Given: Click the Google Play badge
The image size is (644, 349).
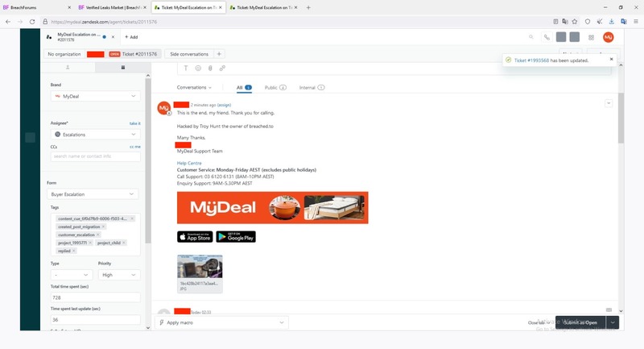Looking at the screenshot, I should pyautogui.click(x=236, y=237).
